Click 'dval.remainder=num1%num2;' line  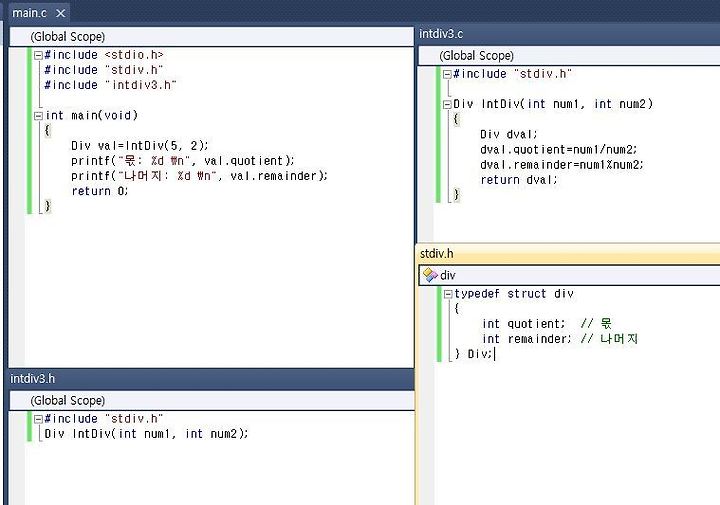pos(562,165)
